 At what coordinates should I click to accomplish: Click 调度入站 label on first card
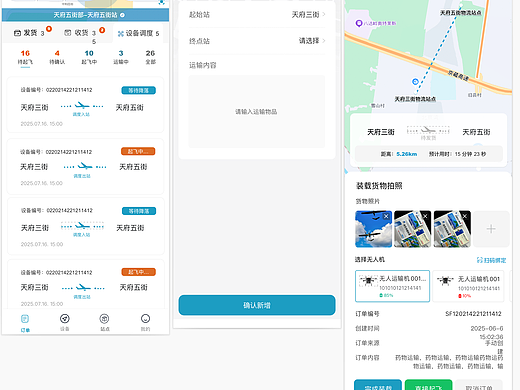pyautogui.click(x=81, y=114)
